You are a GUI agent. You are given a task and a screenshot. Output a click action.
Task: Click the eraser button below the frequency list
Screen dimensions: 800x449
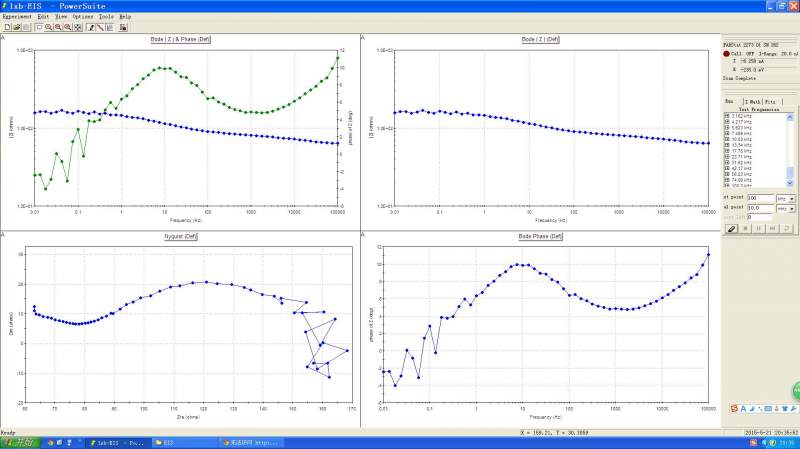[x=732, y=229]
